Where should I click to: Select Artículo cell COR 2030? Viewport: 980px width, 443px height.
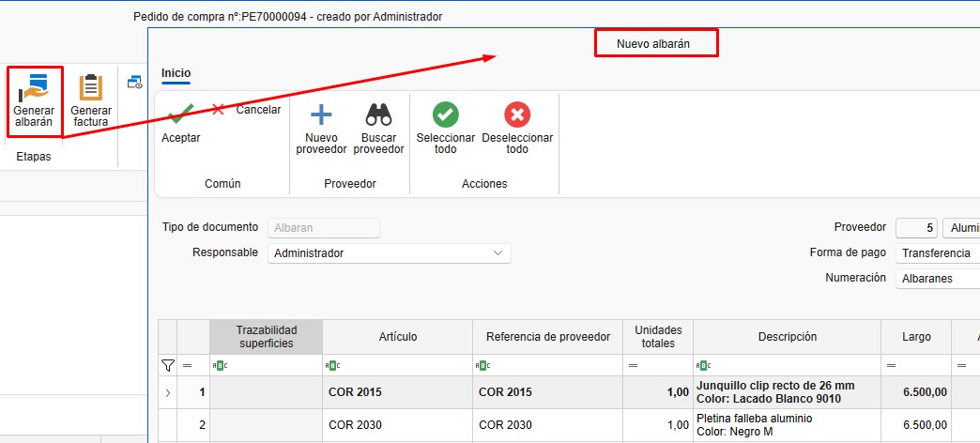397,425
